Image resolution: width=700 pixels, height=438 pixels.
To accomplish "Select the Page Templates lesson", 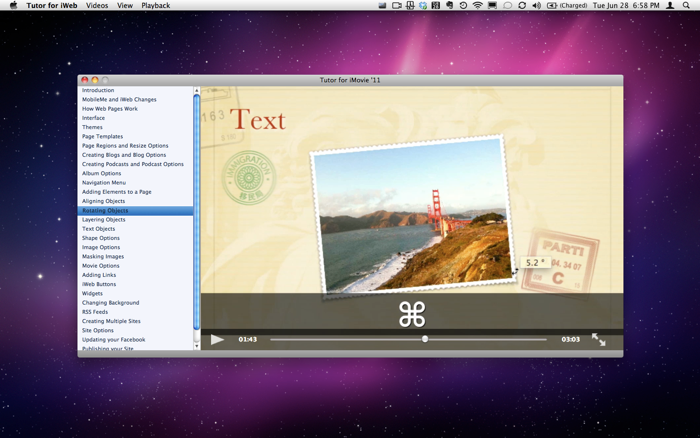I will tap(102, 137).
